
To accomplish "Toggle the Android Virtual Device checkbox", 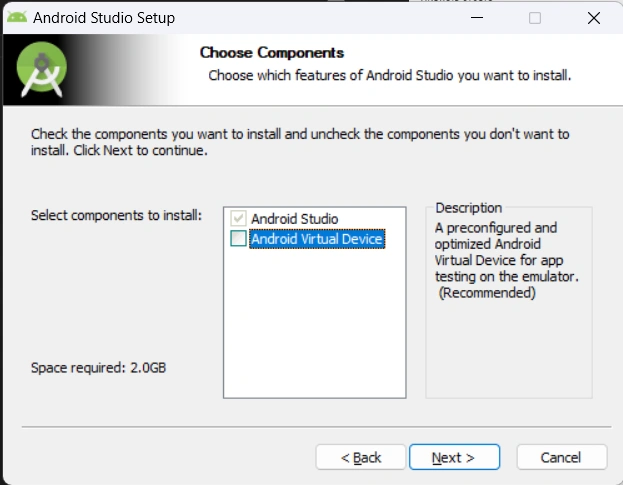I will 238,239.
